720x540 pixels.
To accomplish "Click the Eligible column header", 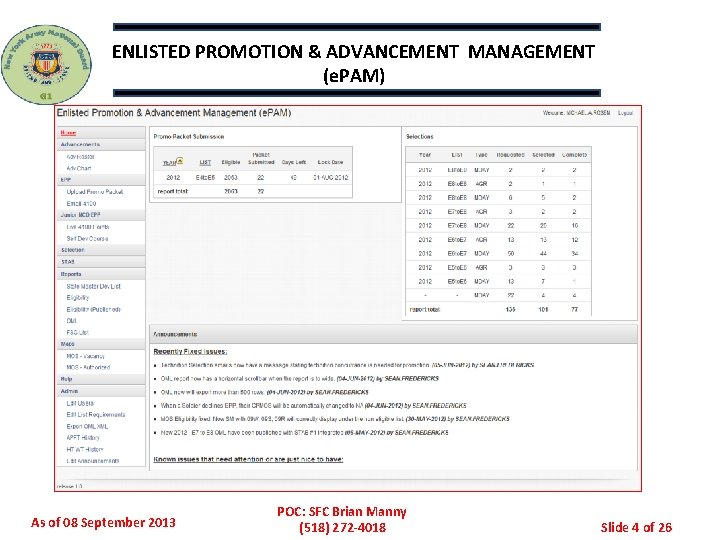I will point(231,162).
